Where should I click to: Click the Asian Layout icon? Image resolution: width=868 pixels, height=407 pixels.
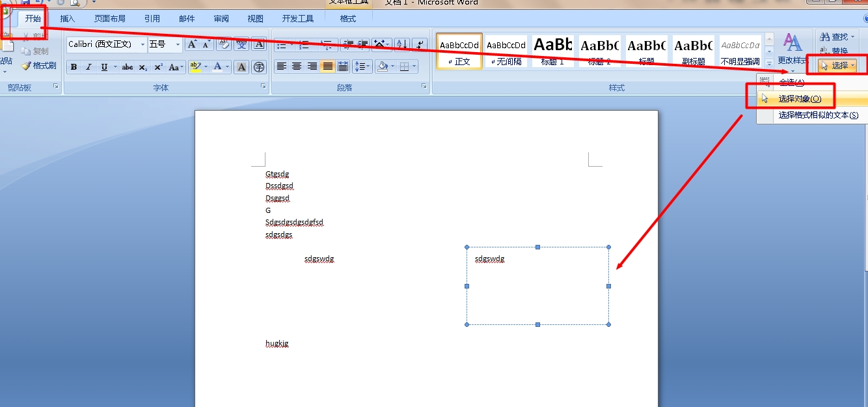click(381, 44)
